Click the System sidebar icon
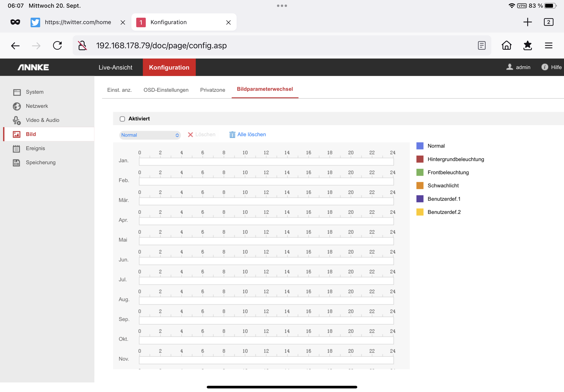 17,92
